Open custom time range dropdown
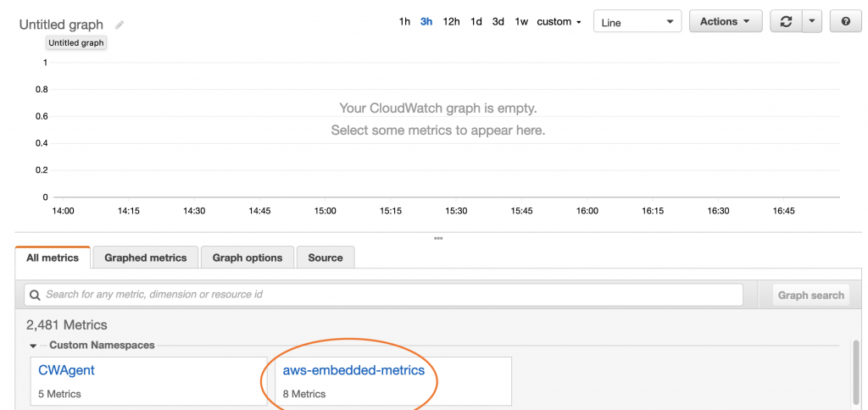 point(559,21)
